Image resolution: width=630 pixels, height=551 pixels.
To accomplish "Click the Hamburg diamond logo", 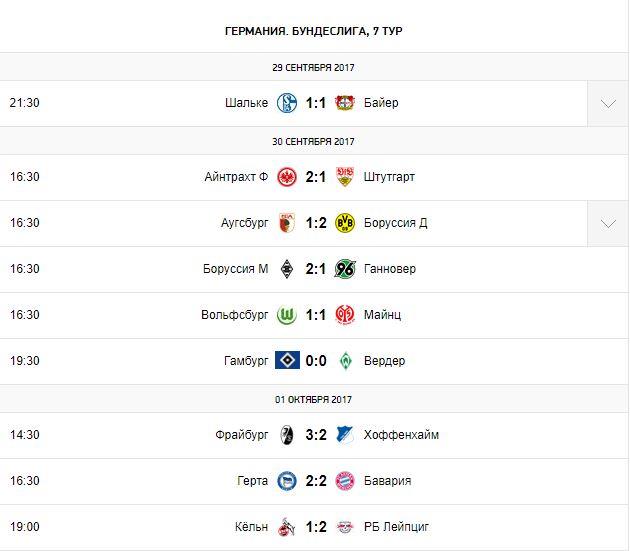I will tap(287, 360).
